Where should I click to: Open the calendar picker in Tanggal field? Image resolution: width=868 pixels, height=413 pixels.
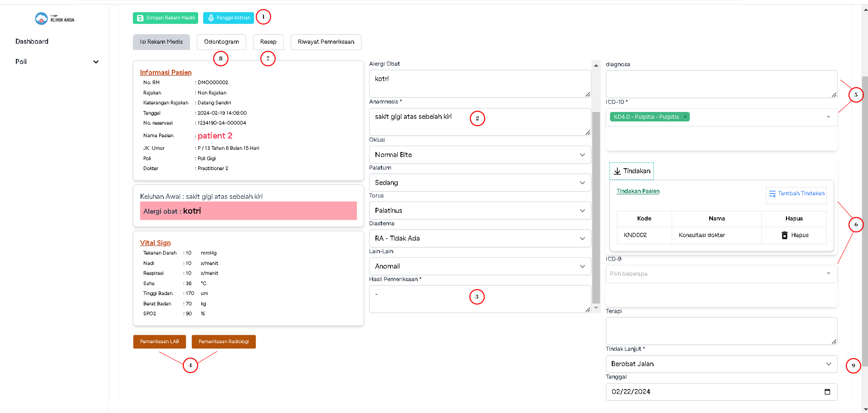tap(827, 392)
